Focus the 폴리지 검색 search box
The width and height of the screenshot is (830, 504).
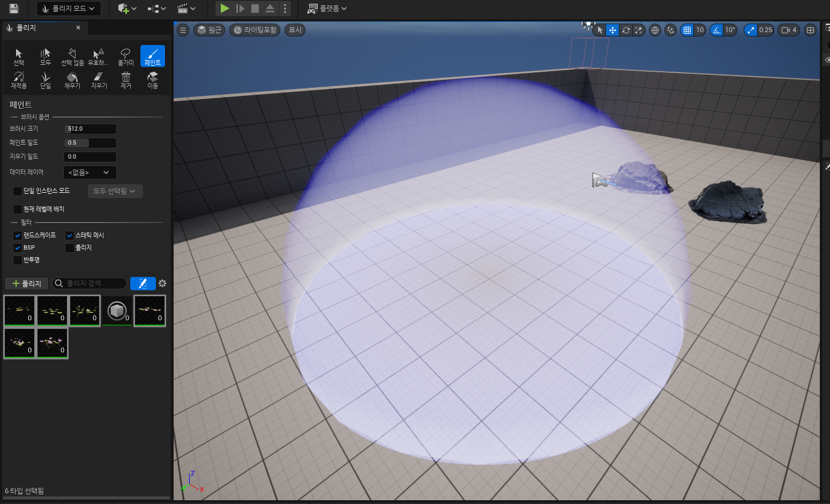(90, 283)
